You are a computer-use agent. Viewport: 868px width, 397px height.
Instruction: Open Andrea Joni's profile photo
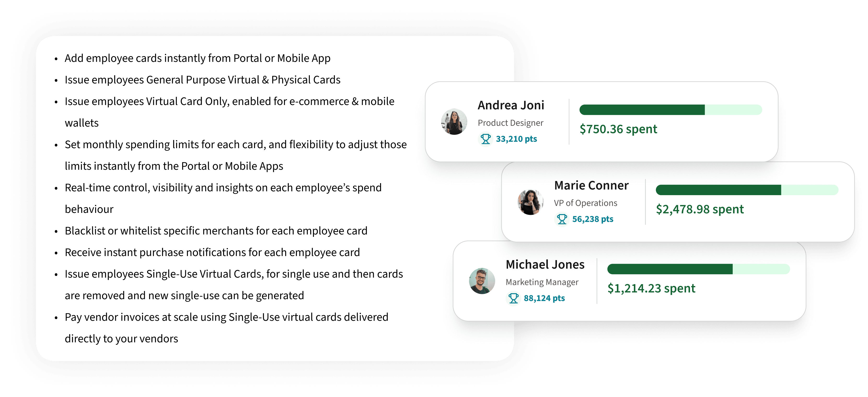pyautogui.click(x=454, y=122)
